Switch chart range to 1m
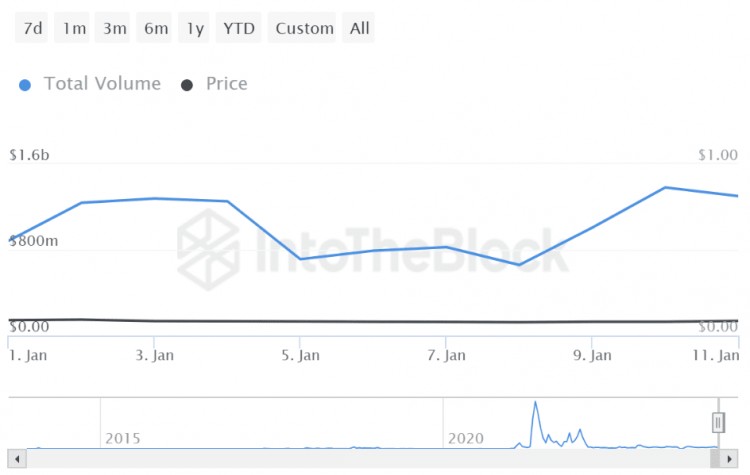The image size is (750, 475). point(74,28)
